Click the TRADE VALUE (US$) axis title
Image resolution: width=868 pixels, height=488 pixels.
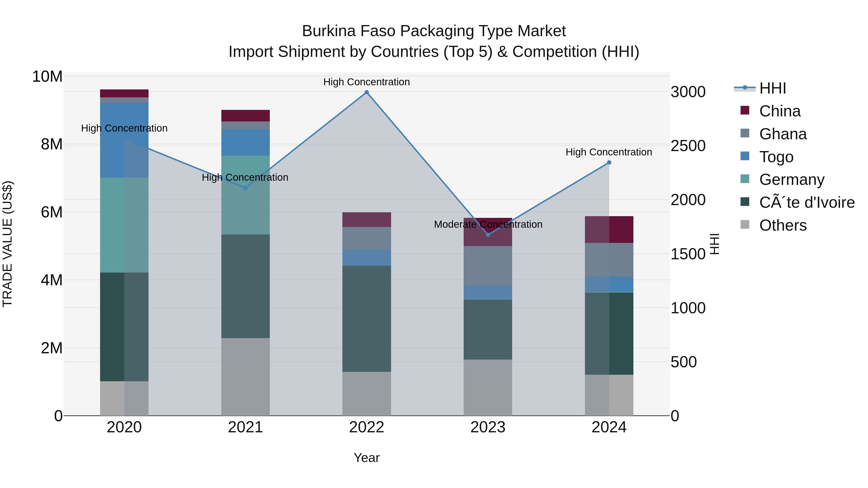coord(7,244)
